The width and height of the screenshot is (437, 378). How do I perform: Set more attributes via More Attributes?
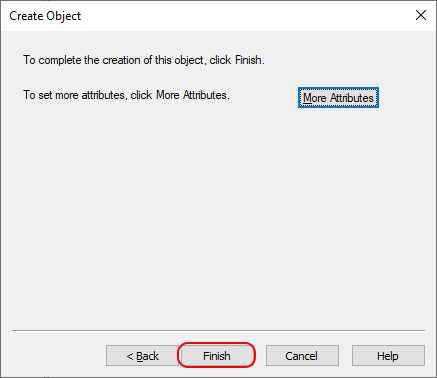tap(338, 98)
